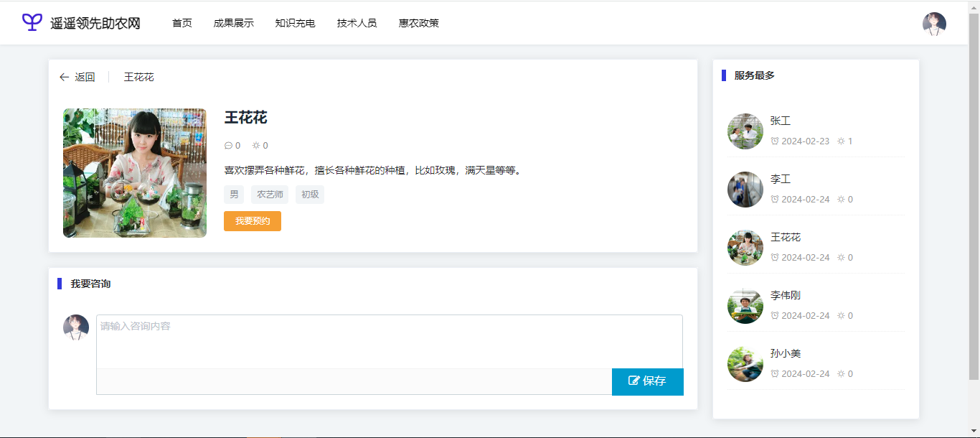Click the star icon in 张工 row
980x438 pixels.
point(841,141)
